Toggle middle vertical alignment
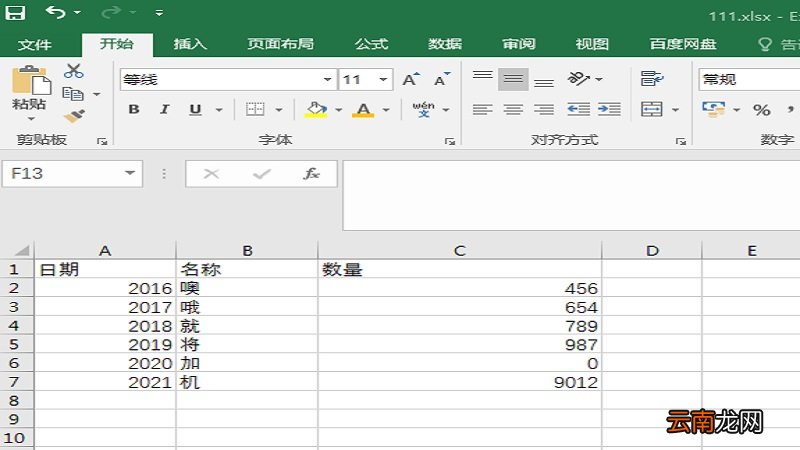The width and height of the screenshot is (800, 450). click(x=513, y=79)
